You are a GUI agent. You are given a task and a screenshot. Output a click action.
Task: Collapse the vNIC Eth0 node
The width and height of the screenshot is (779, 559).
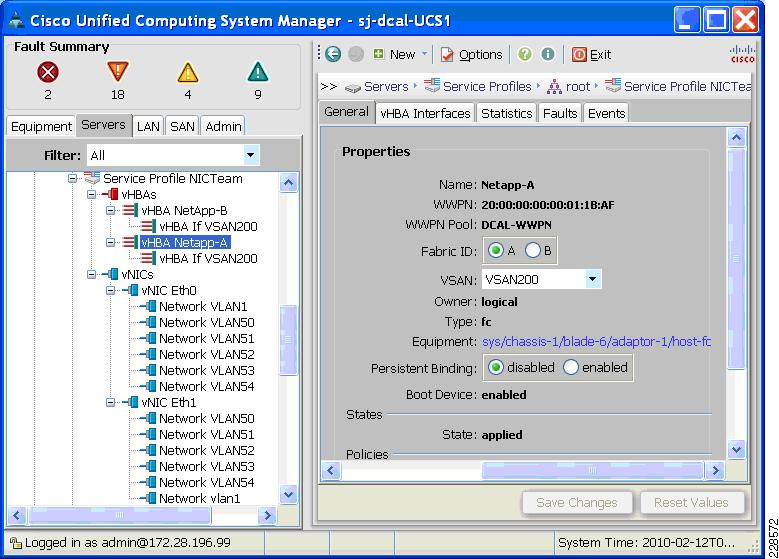pos(111,290)
